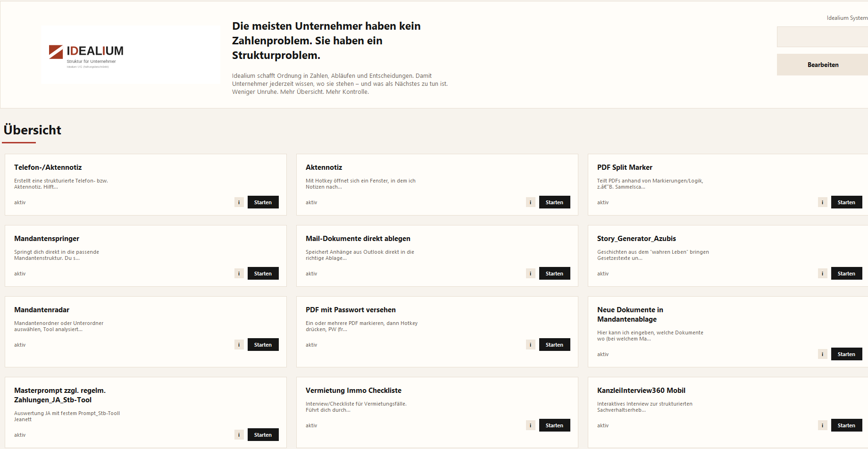Open info for Mandantenspringer
This screenshot has height=449, width=868.
pyautogui.click(x=239, y=273)
